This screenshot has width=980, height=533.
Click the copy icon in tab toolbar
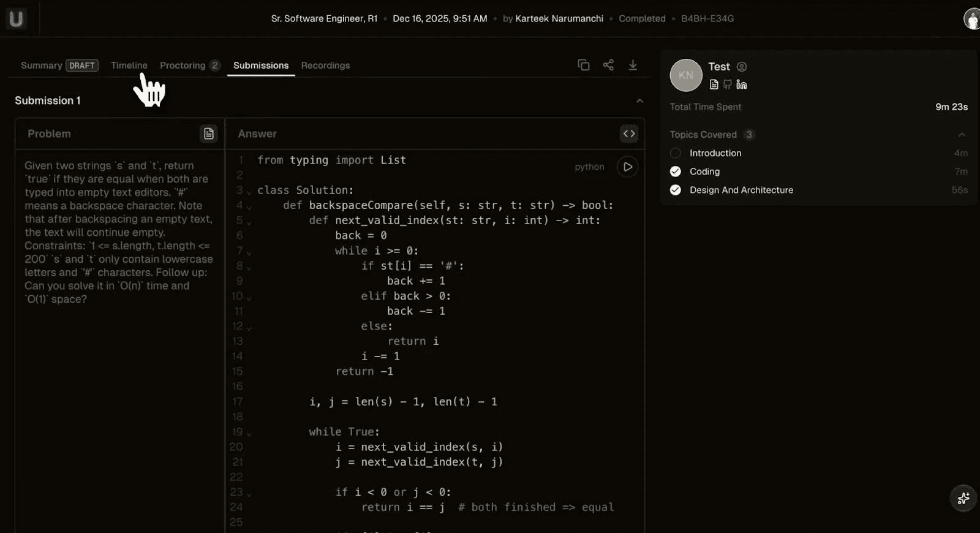(x=584, y=65)
